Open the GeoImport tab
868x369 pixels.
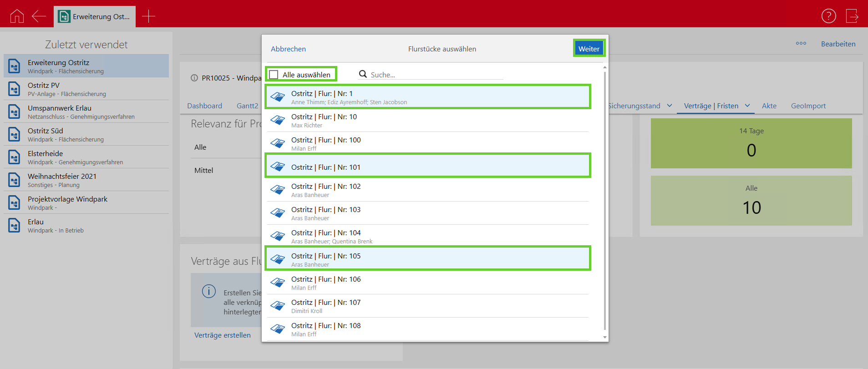[808, 106]
